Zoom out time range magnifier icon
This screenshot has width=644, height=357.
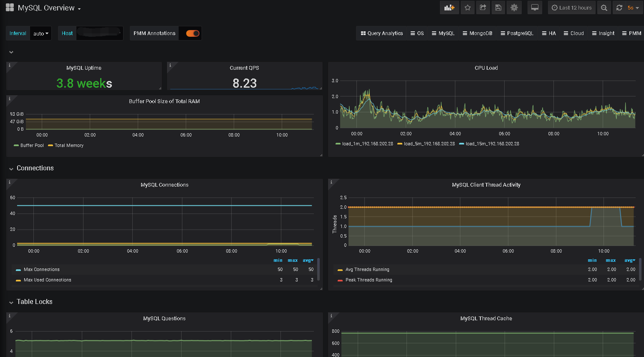pos(604,8)
